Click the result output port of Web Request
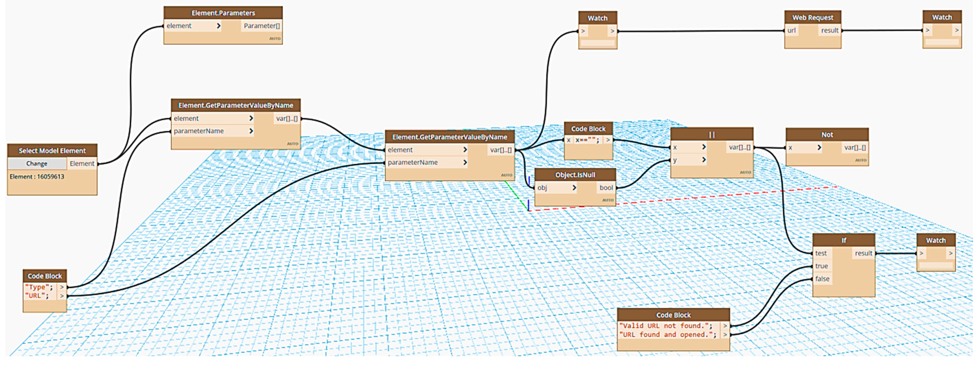 coord(829,30)
